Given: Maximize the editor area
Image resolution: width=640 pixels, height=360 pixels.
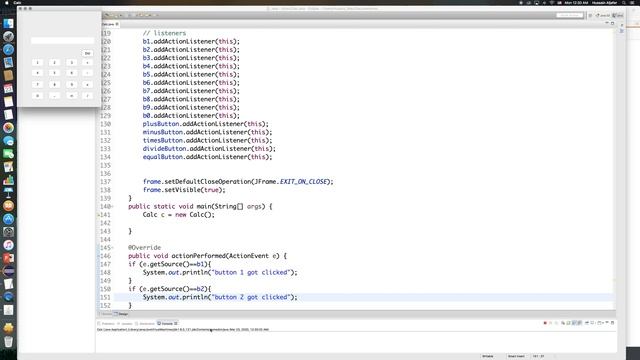Looking at the screenshot, I should 612,23.
